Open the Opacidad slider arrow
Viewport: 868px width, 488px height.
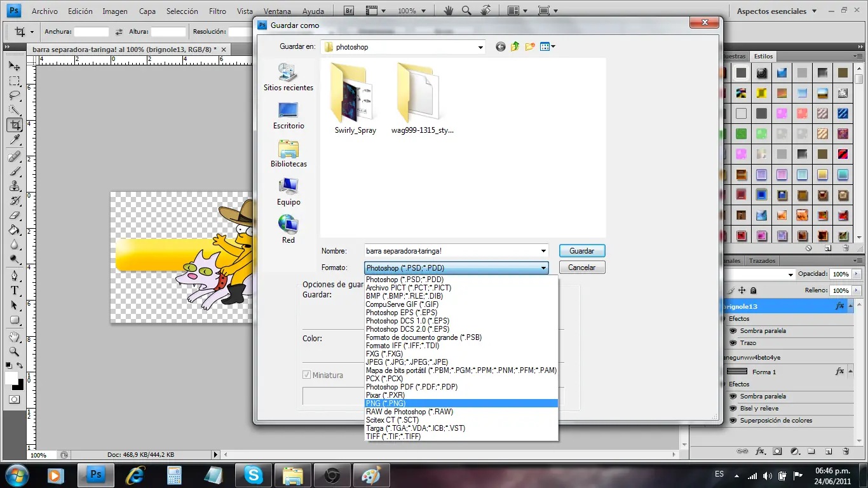(x=857, y=274)
